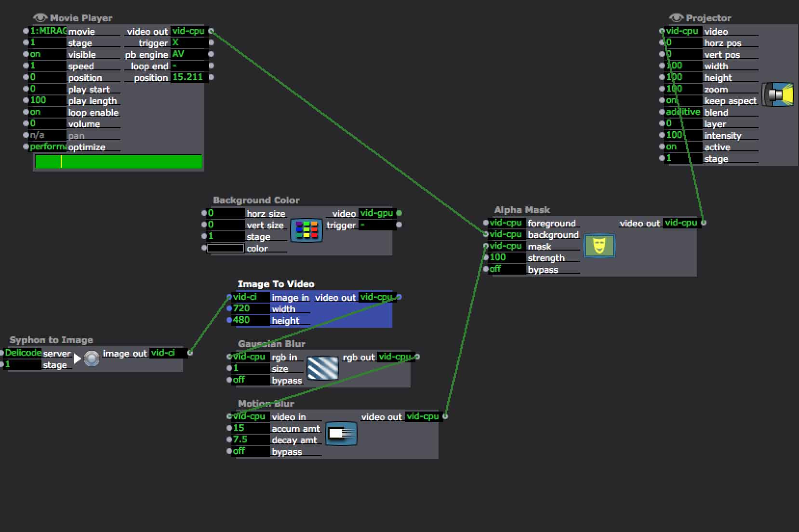
Task: Toggle Alpha Mask bypass 'off' value
Action: pos(507,269)
